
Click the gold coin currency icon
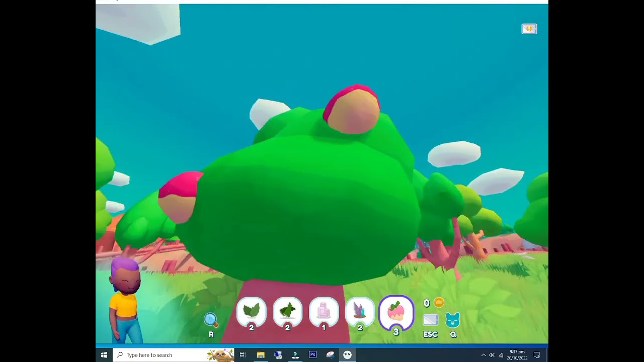click(439, 303)
